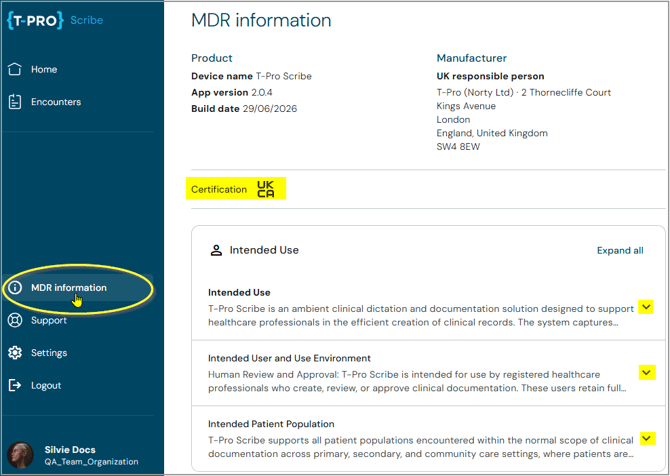Click the Expand all link
The image size is (670, 476).
coord(620,250)
